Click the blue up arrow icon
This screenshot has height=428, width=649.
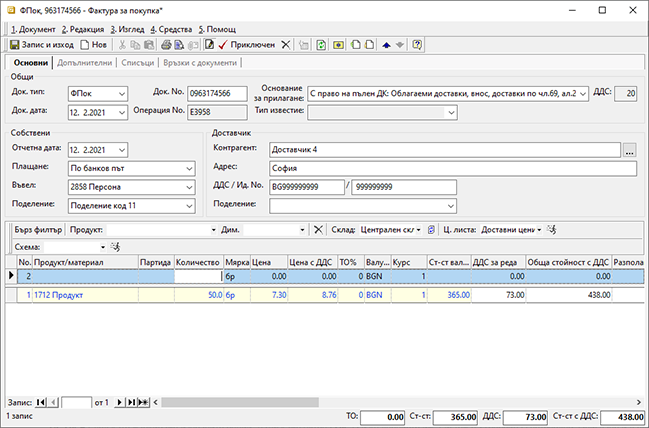point(387,45)
